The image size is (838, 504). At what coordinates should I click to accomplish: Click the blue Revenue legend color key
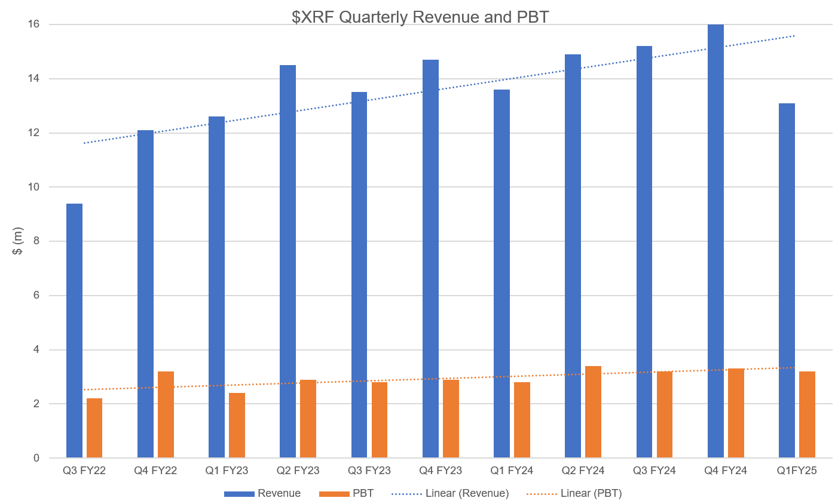(x=239, y=494)
